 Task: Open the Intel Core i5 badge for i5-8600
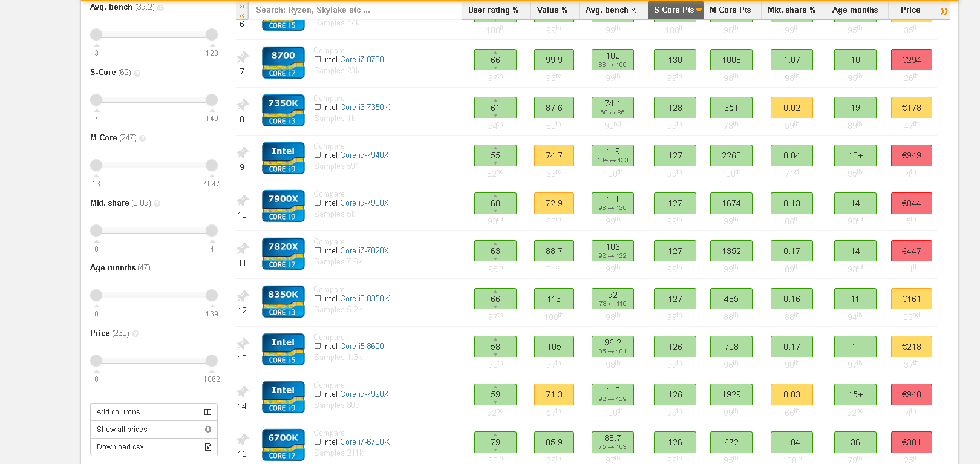click(x=283, y=350)
